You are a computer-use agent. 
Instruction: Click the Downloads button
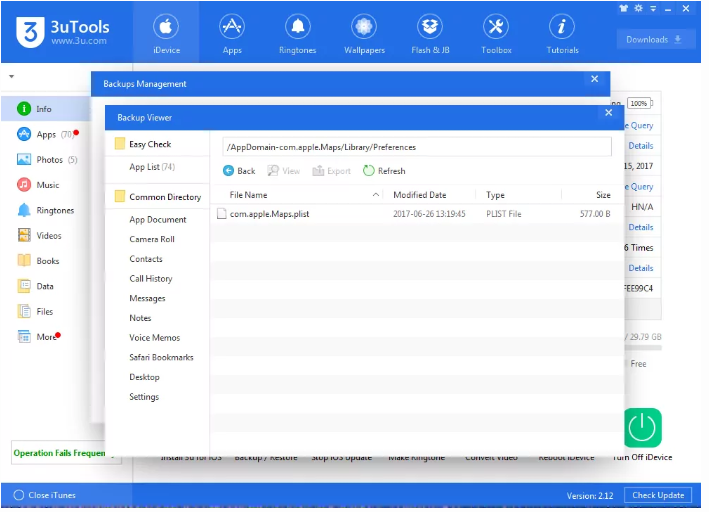click(656, 39)
